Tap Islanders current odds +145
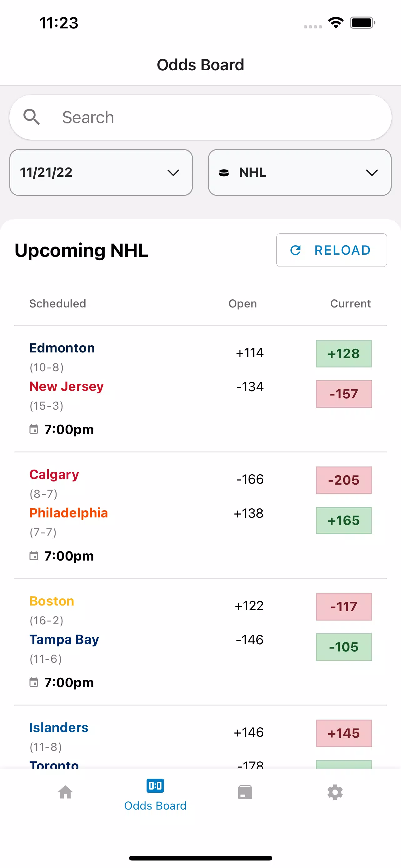This screenshot has height=868, width=401. 344,733
